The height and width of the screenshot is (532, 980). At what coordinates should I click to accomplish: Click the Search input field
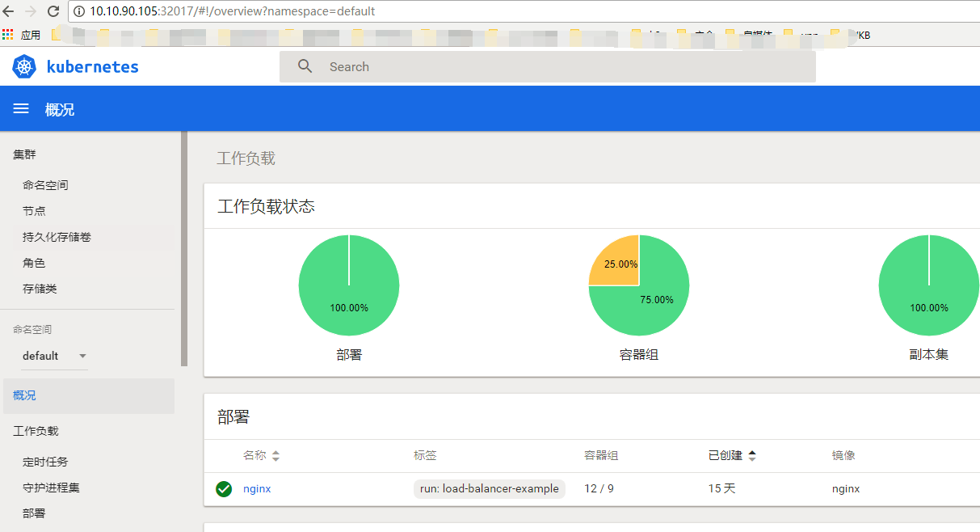coord(566,67)
